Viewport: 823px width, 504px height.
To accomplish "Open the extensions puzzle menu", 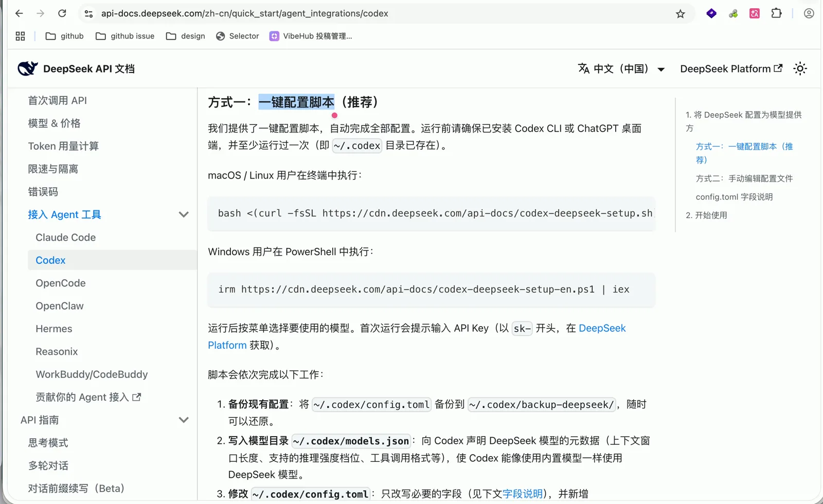I will click(x=777, y=13).
